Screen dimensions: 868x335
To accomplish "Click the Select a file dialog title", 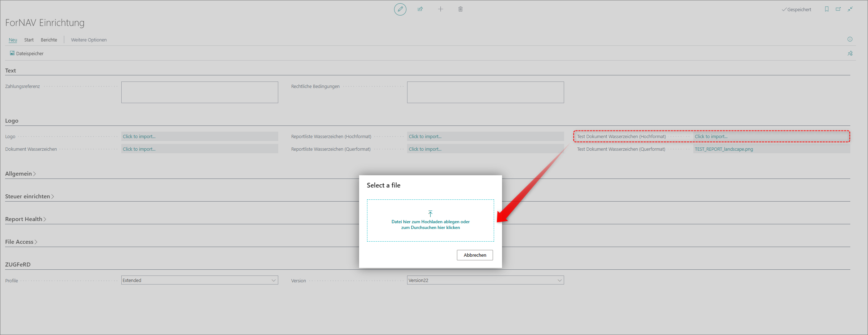I will 383,185.
